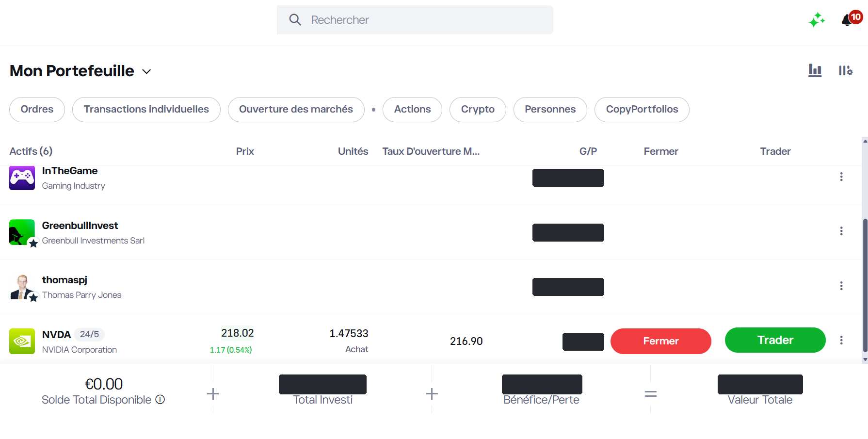Open notifications bell with 10 badge

852,19
